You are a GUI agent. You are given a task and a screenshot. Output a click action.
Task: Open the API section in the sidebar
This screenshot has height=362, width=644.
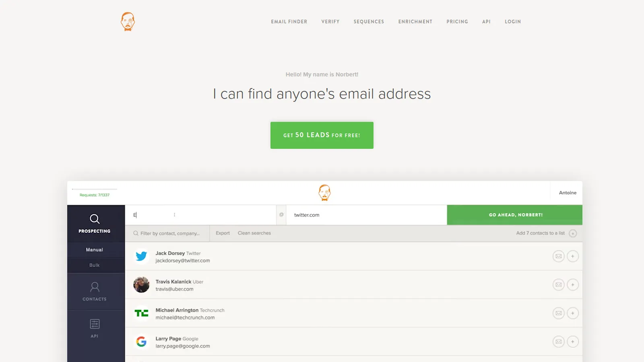95,328
